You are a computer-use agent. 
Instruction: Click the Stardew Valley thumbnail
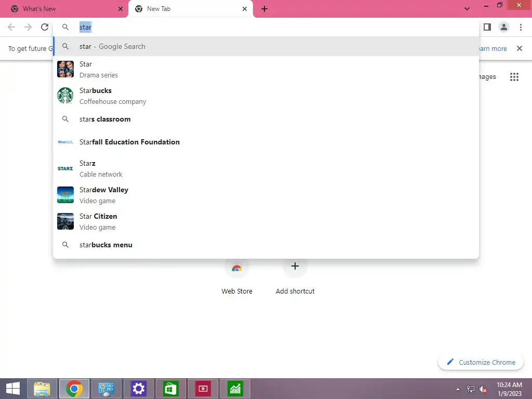(65, 195)
